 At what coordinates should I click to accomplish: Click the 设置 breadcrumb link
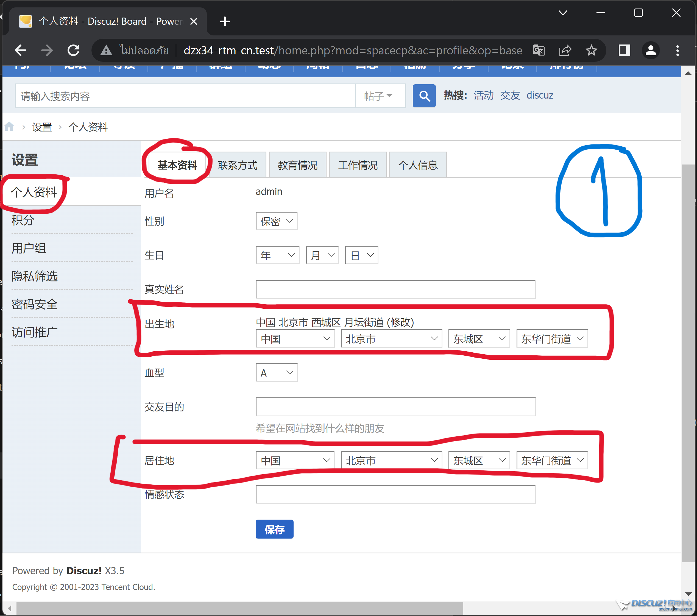[42, 127]
